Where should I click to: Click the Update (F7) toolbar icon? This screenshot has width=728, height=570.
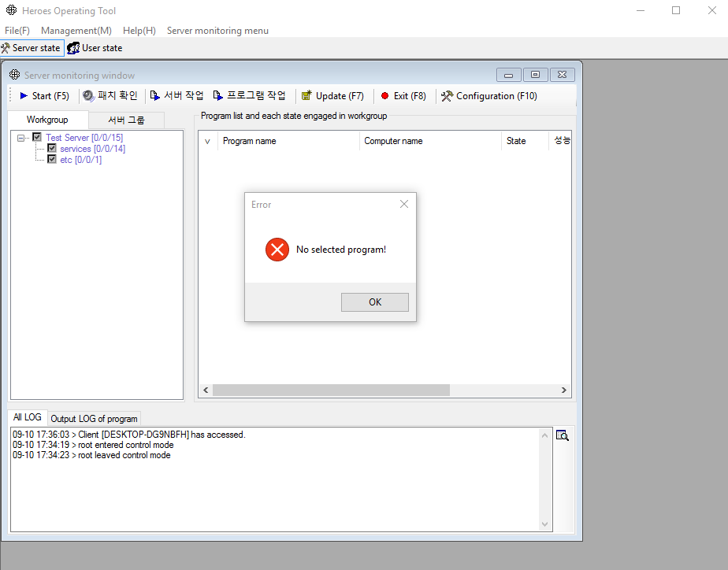306,96
